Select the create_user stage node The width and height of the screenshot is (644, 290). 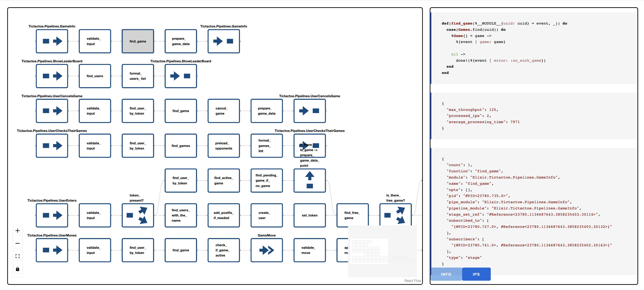click(x=266, y=215)
